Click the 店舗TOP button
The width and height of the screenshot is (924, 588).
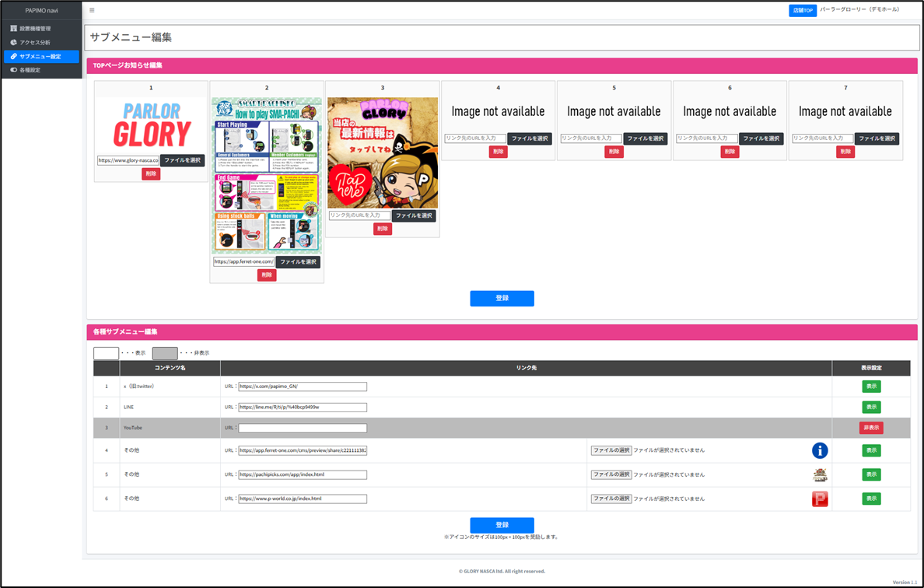(x=802, y=11)
